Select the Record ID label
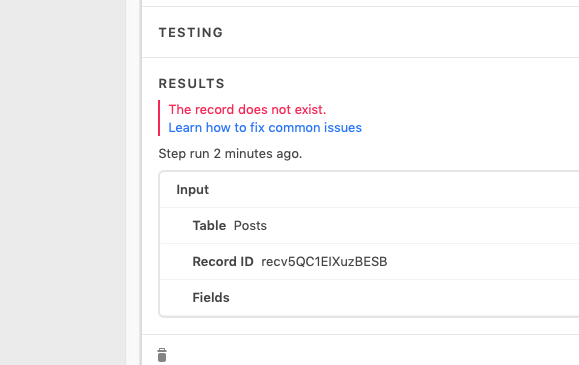Screen dimensions: 579x365 coord(223,262)
